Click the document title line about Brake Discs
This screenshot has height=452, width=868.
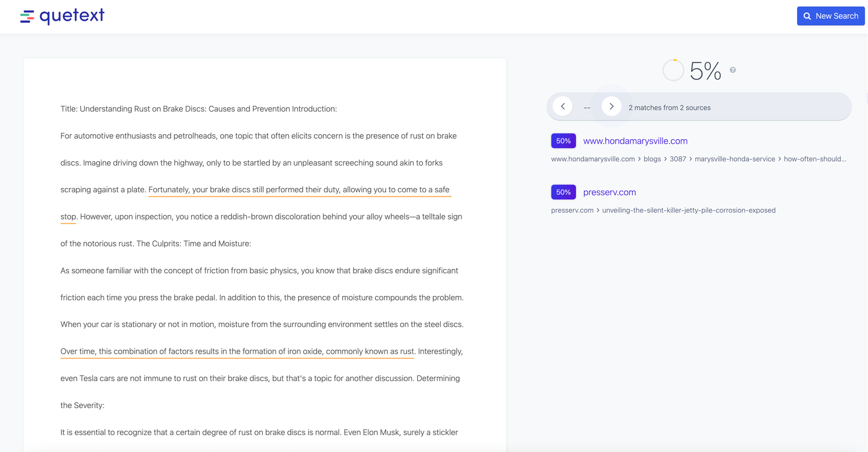[199, 109]
